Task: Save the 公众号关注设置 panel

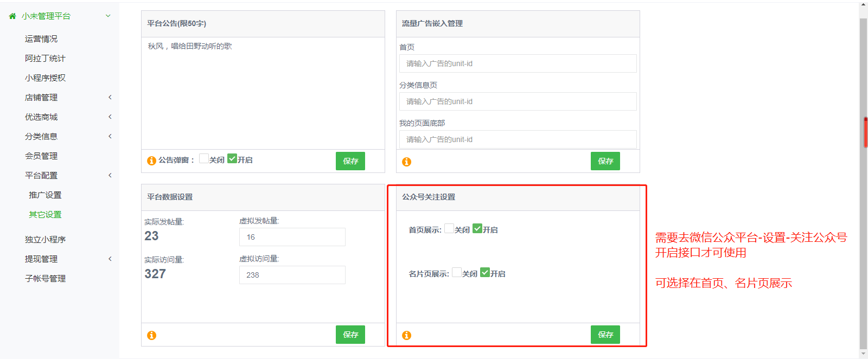Action: click(x=605, y=335)
